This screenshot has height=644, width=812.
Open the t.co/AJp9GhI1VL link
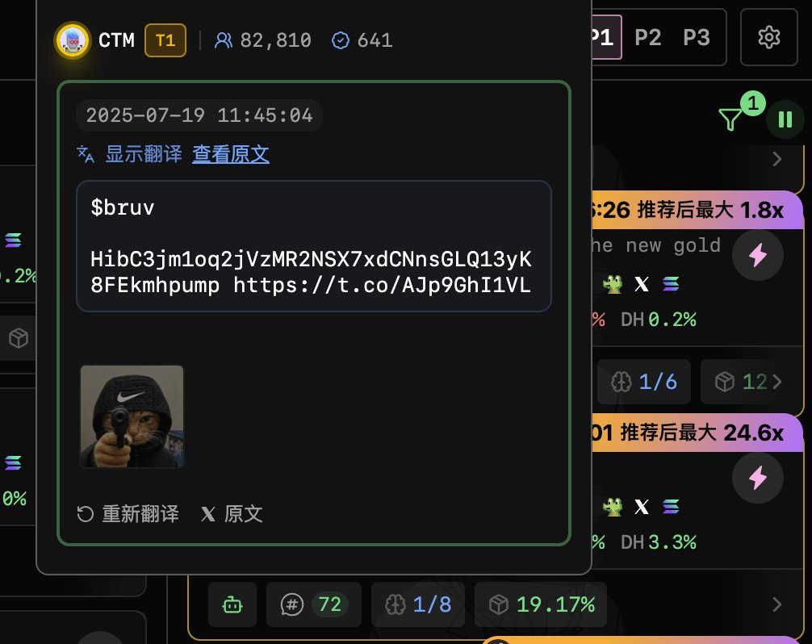(382, 285)
